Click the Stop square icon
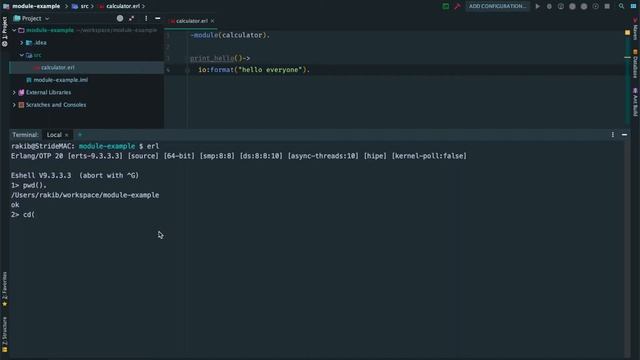Viewport: 640px width, 360px height. pyautogui.click(x=607, y=6)
